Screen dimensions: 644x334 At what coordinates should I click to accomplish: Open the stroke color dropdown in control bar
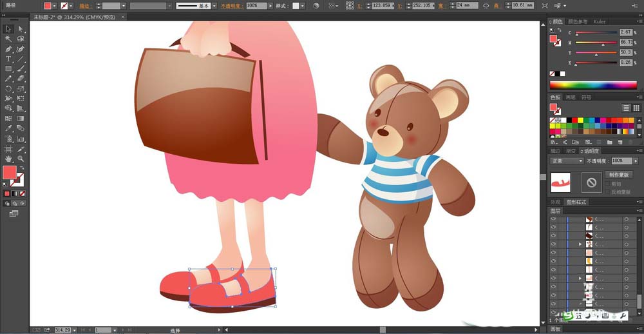pyautogui.click(x=71, y=6)
